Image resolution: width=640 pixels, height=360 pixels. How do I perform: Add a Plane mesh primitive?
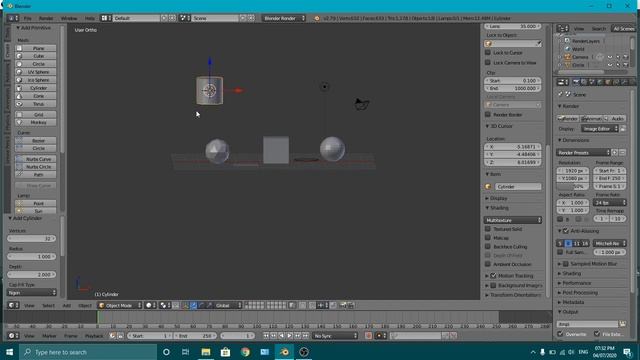[36, 48]
